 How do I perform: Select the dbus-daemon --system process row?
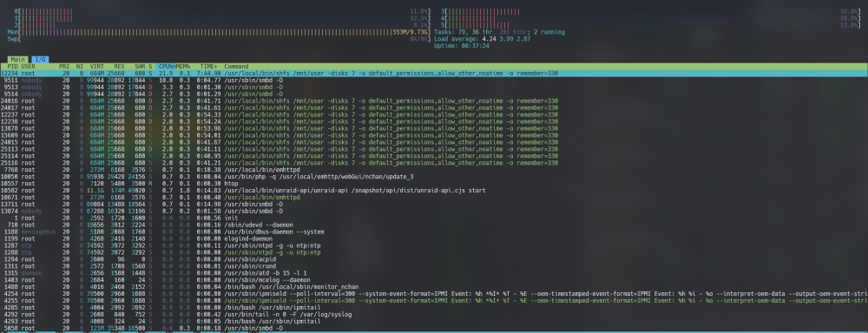[x=434, y=232]
